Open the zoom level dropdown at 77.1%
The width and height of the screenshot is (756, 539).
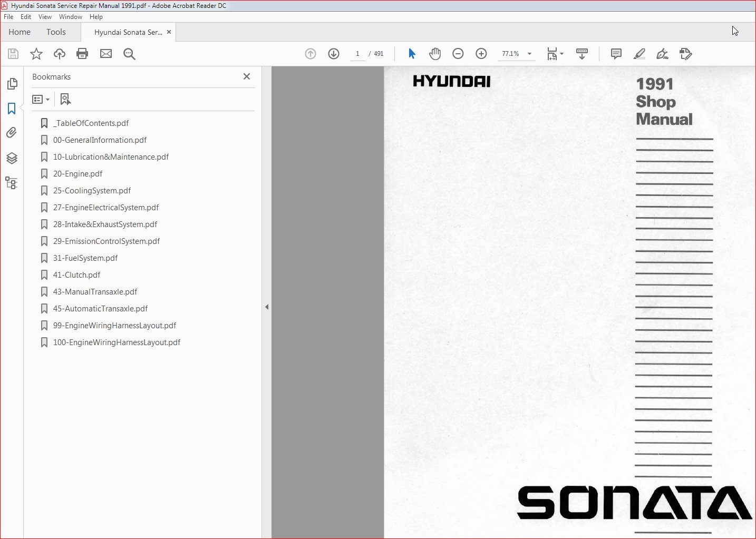coord(529,54)
